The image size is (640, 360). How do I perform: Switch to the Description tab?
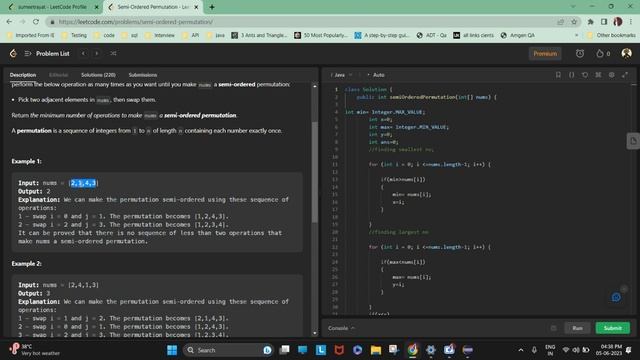(x=23, y=75)
